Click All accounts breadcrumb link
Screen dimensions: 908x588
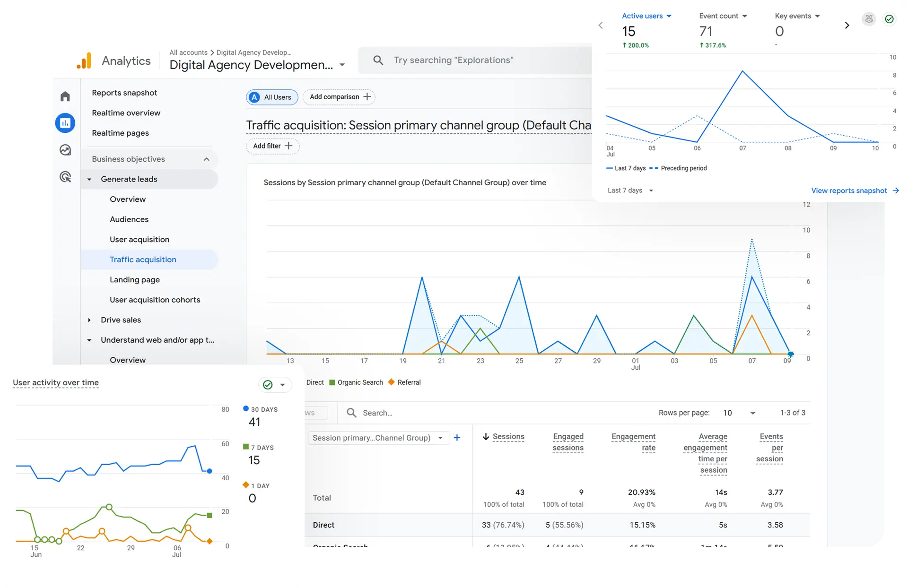188,52
